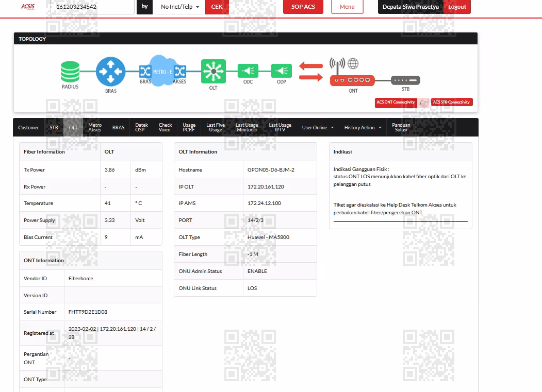The height and width of the screenshot is (392, 542).
Task: Click PORT value 14/2/3
Action: click(x=255, y=220)
